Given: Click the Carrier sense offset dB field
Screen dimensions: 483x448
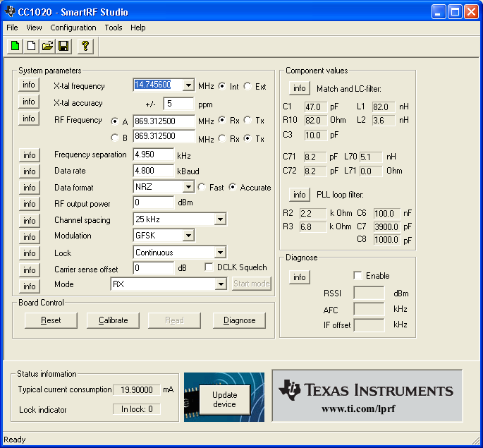Looking at the screenshot, I should coord(154,268).
